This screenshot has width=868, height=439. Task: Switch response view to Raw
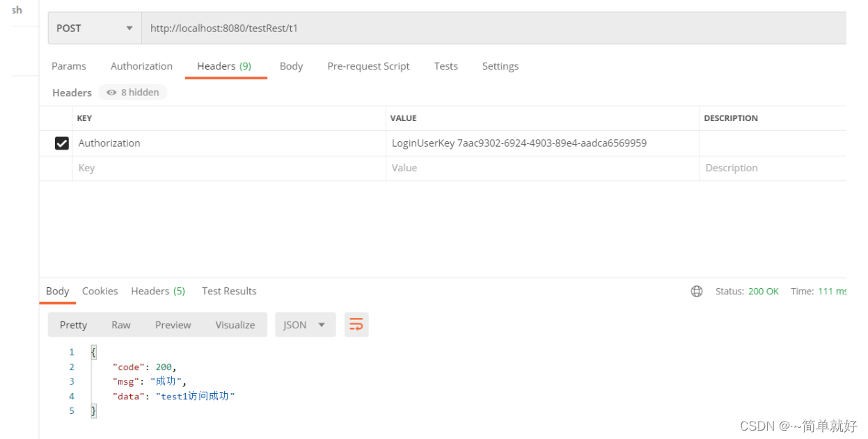coord(120,324)
